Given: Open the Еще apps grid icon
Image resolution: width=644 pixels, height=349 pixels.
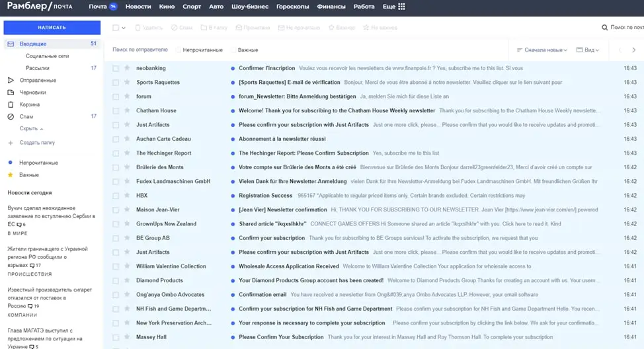Looking at the screenshot, I should (402, 7).
